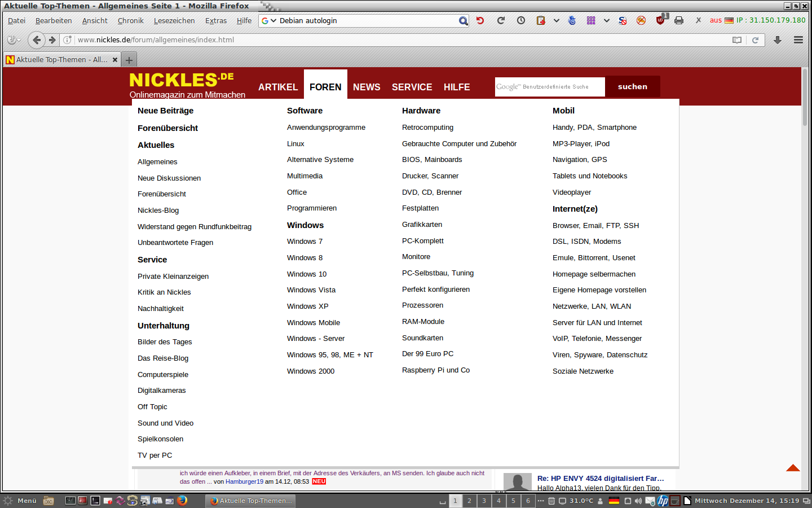Click the X icon next to the printer
Image resolution: width=812 pixels, height=508 pixels.
[698, 20]
